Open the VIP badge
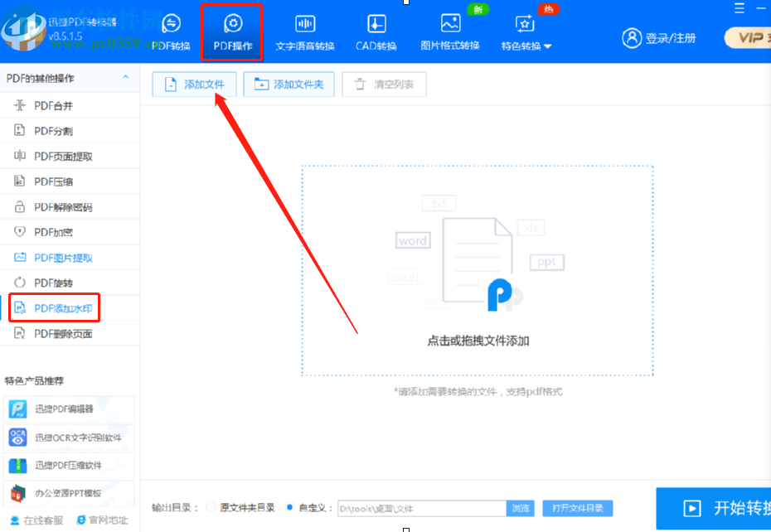Viewport: 771px width, 532px height. click(x=748, y=38)
